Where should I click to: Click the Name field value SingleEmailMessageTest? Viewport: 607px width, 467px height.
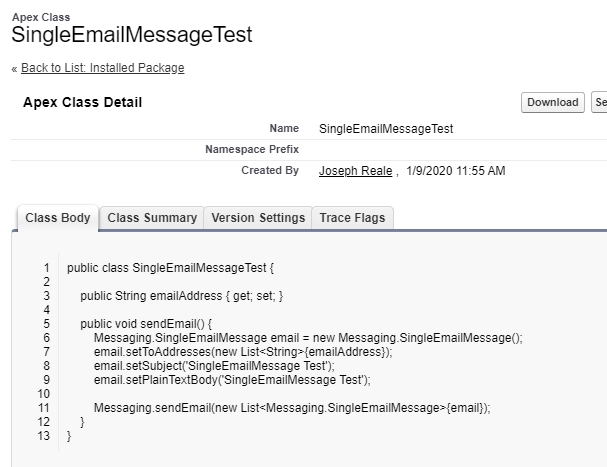pyautogui.click(x=386, y=129)
